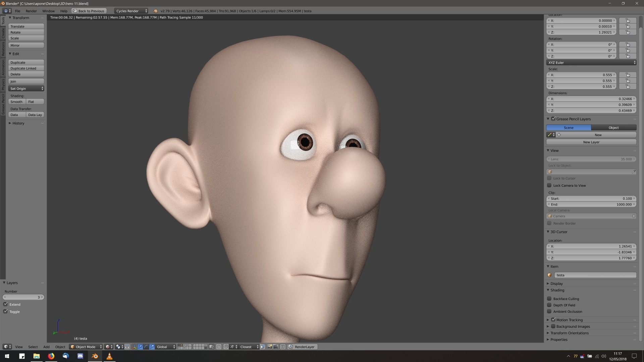The height and width of the screenshot is (362, 644).
Task: Open the File menu
Action: 17,11
